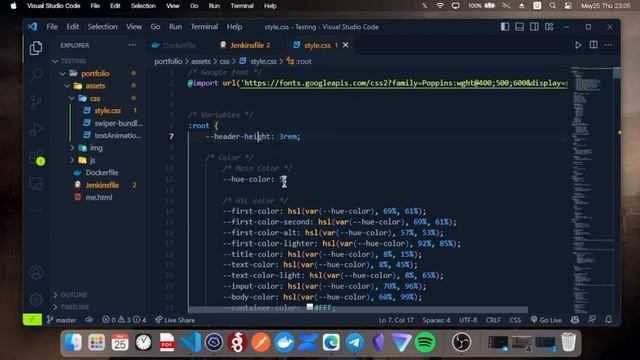Open Spotlight search in macOS menu bar
Screen dimensions: 640x360
552,6
